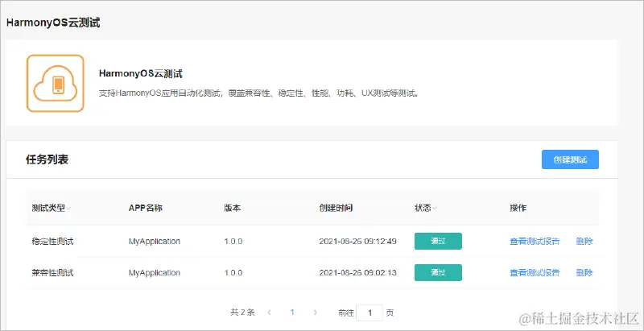The width and height of the screenshot is (644, 331).
Task: Click creation time 2021-08-26 09:02:13
Action: (x=357, y=272)
